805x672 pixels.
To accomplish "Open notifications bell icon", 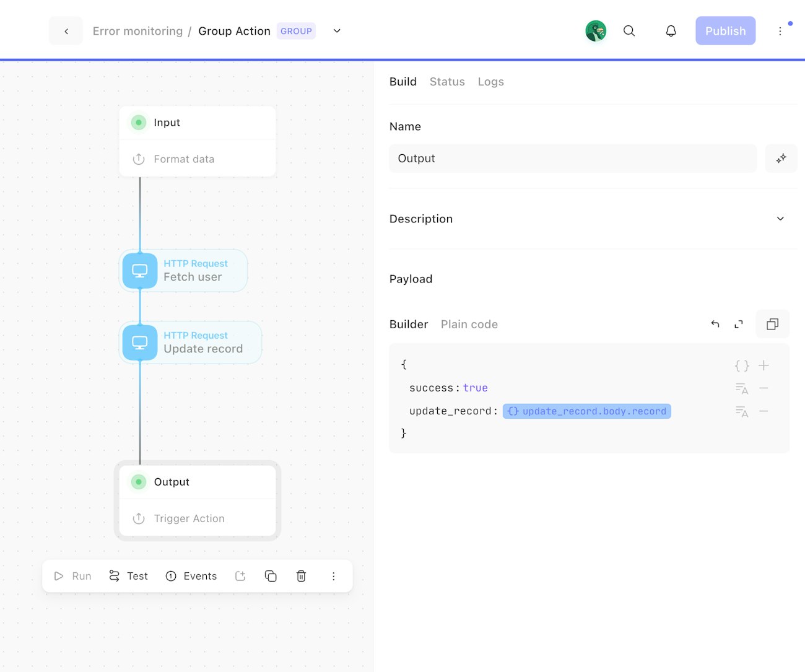I will click(671, 31).
